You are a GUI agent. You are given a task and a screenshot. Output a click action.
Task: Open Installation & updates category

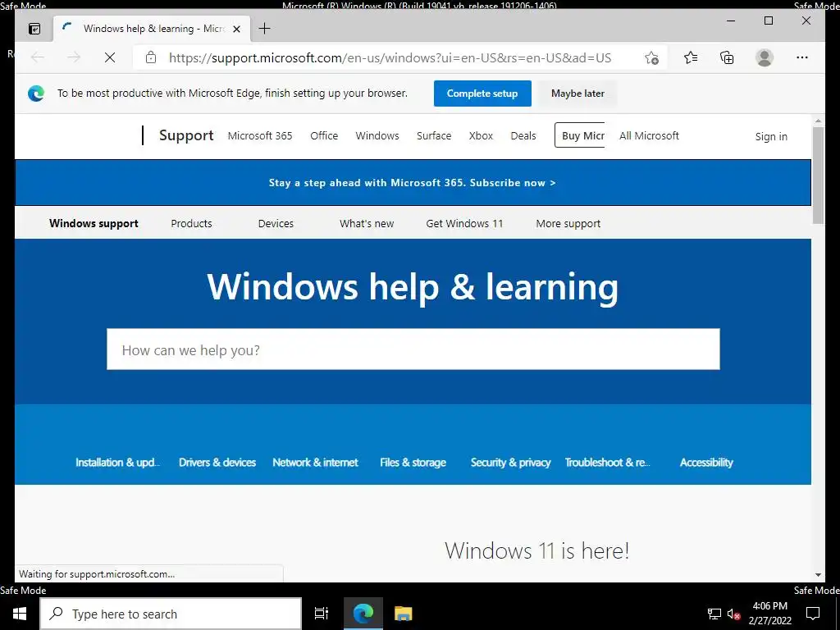click(x=117, y=463)
